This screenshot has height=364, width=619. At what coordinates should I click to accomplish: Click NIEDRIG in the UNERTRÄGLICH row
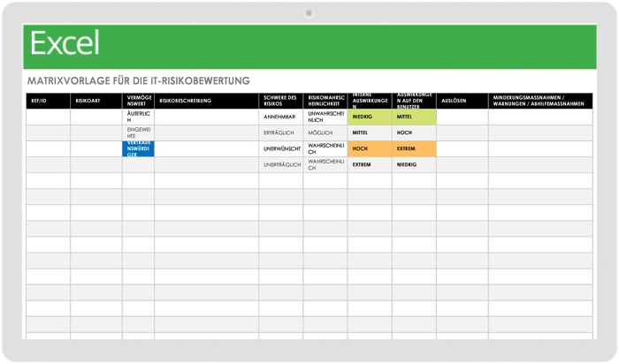(x=414, y=165)
